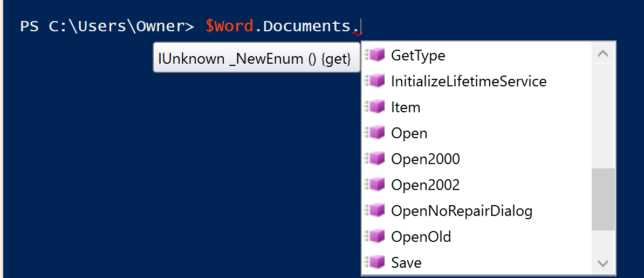Click the icon next to OpenNoRepairDialog

375,211
